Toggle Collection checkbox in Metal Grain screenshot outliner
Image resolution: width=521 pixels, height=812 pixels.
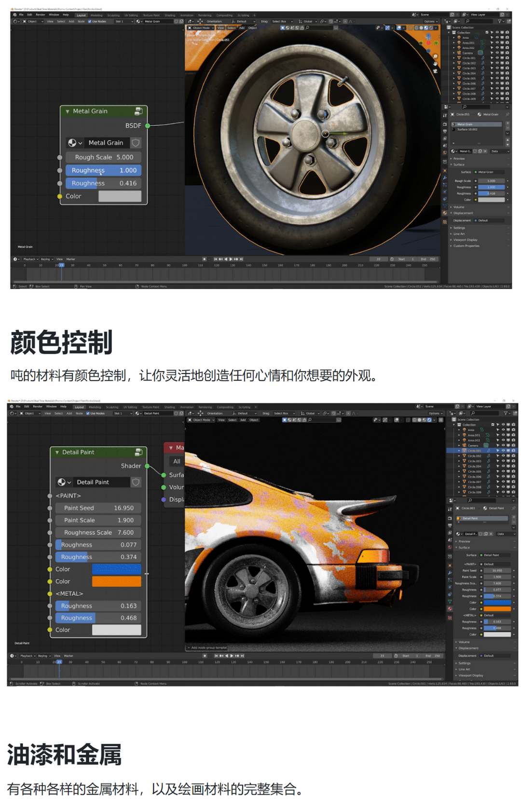pyautogui.click(x=487, y=32)
